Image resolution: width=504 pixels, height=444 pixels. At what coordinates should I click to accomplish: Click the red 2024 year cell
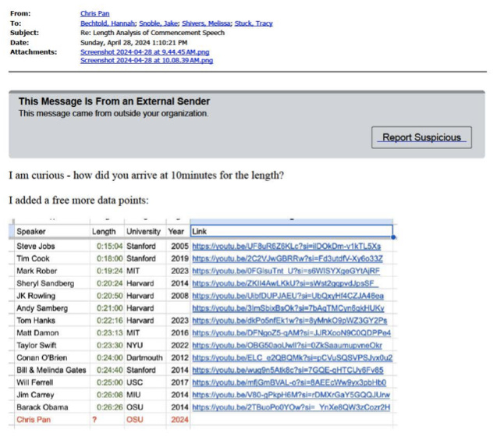click(x=178, y=420)
